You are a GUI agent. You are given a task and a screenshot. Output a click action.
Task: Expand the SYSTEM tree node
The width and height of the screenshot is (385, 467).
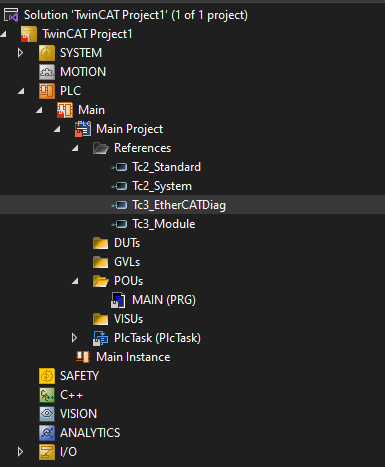click(x=20, y=53)
